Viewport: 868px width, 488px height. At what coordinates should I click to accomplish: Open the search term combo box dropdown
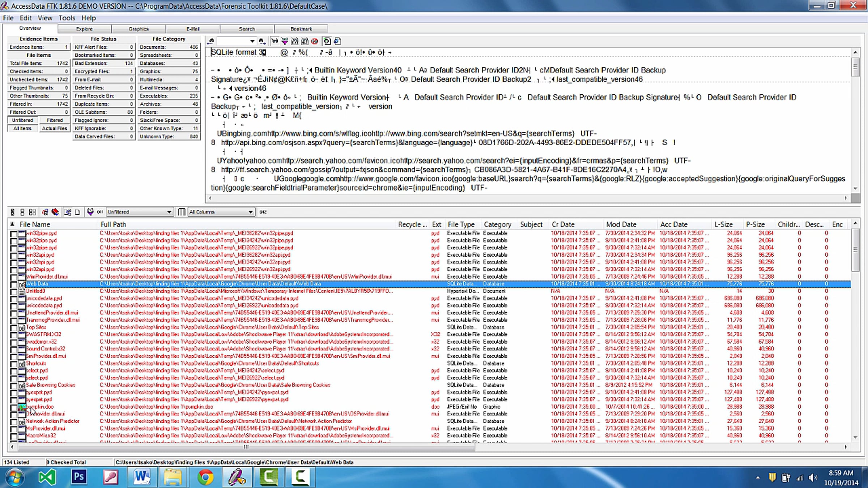[x=252, y=41]
